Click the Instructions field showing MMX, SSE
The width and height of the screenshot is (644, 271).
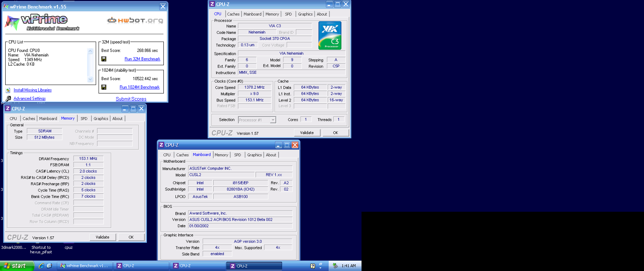coord(292,73)
